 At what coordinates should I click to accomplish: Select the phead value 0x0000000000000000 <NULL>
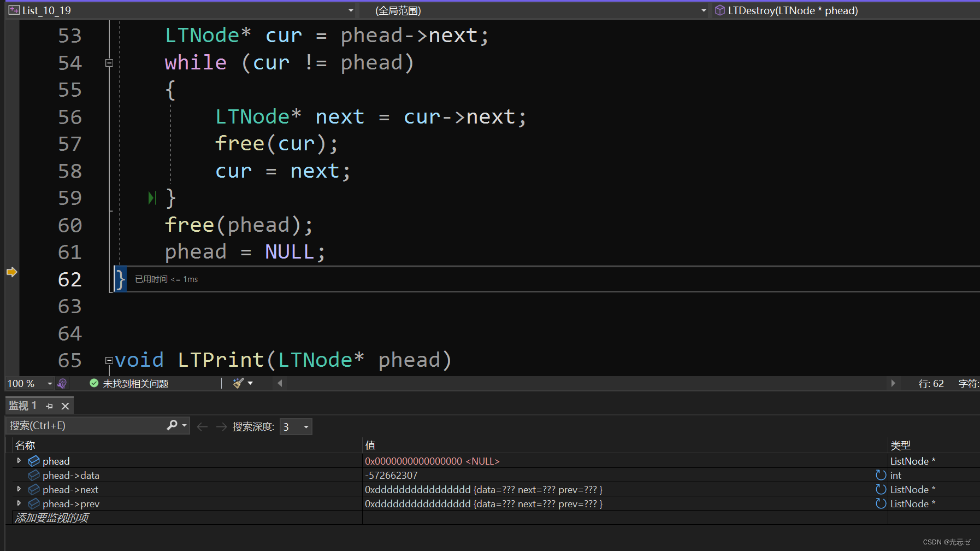click(x=432, y=461)
